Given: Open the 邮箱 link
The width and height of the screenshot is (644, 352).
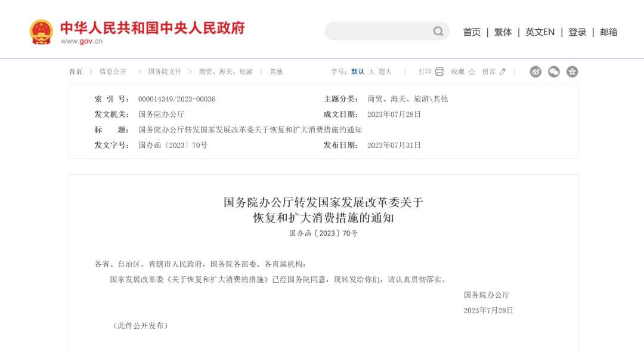Looking at the screenshot, I should point(608,32).
